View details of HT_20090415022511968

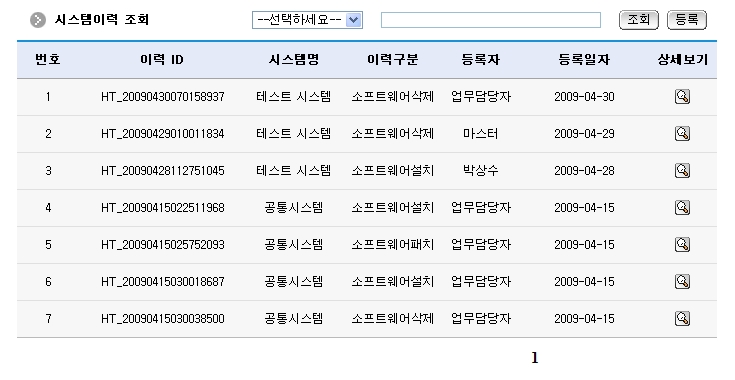(x=682, y=208)
